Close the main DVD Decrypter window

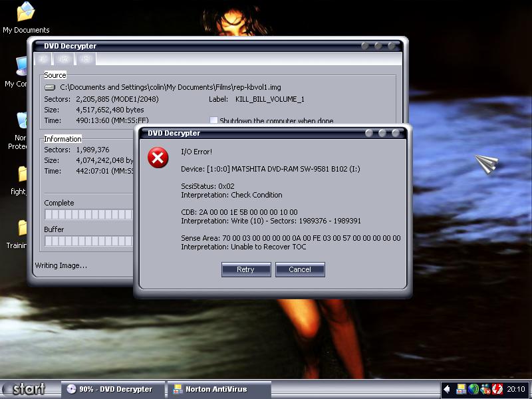click(392, 46)
